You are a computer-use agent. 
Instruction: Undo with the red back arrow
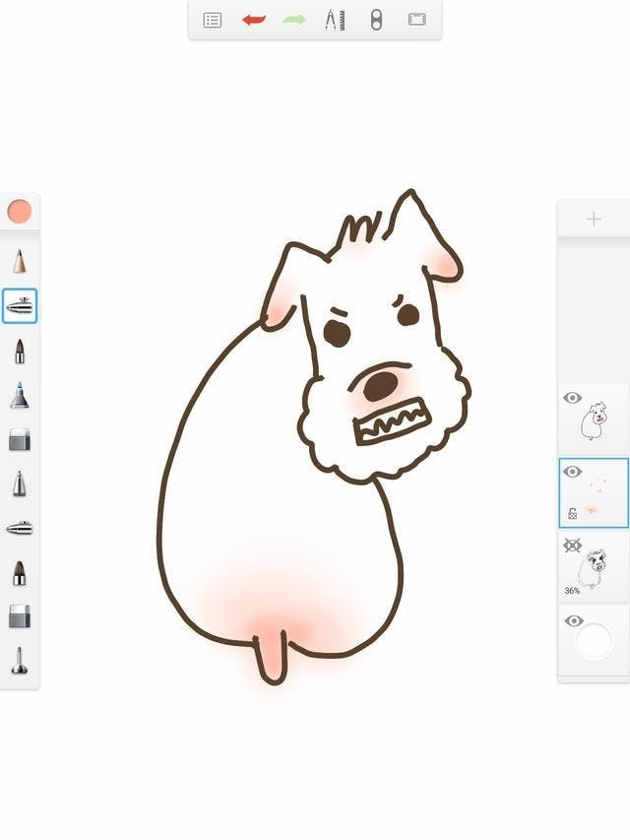click(254, 21)
